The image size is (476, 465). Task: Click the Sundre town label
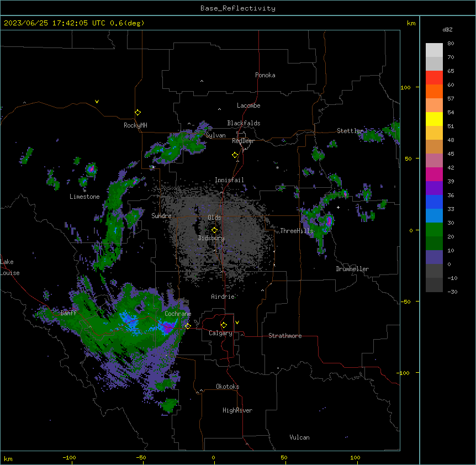161,216
